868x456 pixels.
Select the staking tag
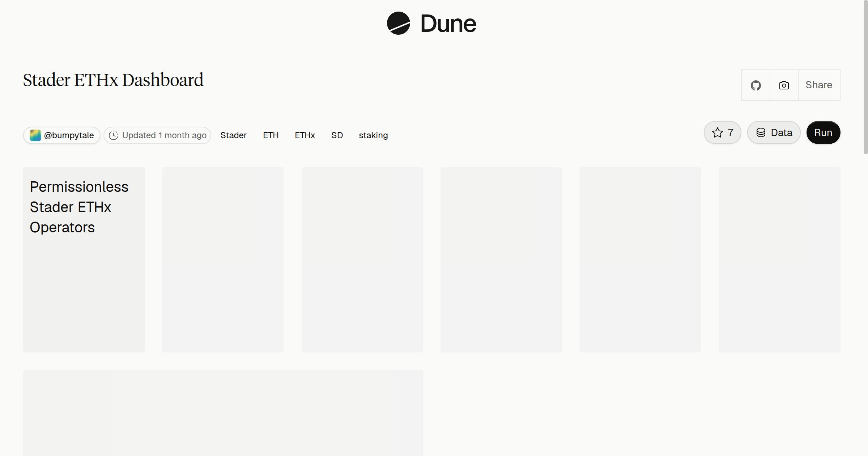(x=373, y=135)
